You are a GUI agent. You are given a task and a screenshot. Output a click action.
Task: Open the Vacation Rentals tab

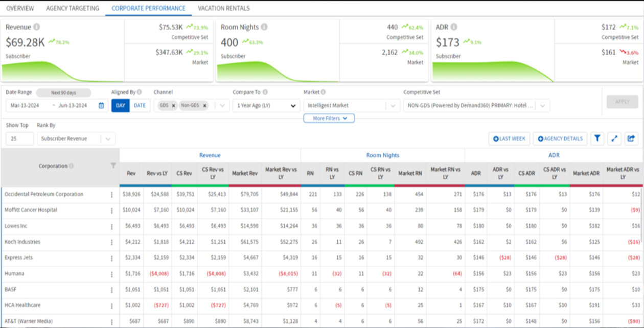click(223, 8)
